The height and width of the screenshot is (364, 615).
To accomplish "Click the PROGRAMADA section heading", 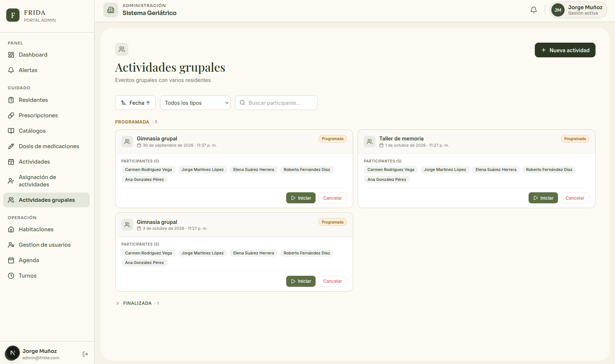I will click(x=132, y=122).
